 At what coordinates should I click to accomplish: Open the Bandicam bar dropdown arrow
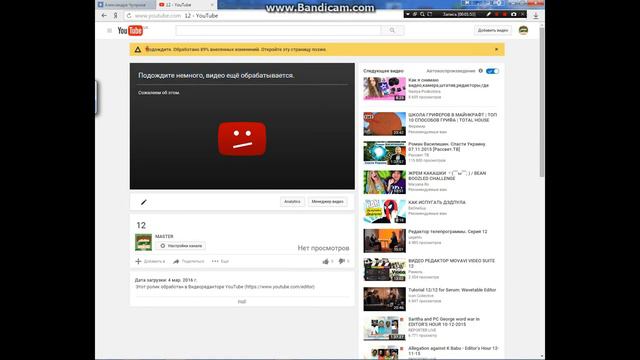click(407, 14)
